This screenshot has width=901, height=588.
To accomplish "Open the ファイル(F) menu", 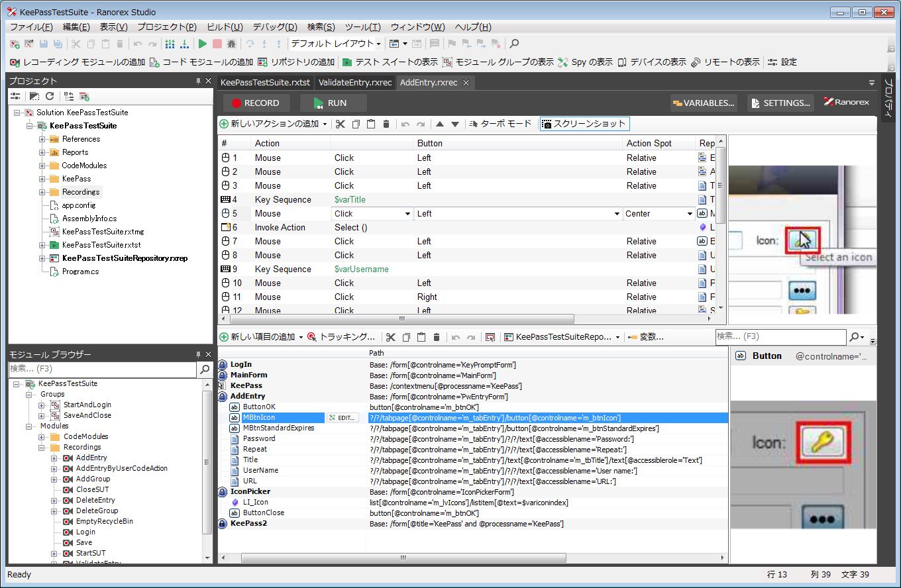I will click(x=31, y=27).
